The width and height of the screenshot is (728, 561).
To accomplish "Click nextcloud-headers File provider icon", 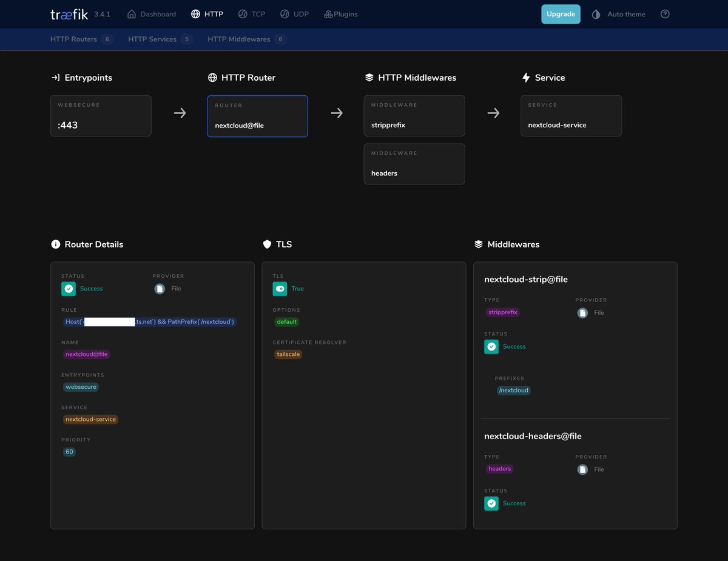I will pyautogui.click(x=582, y=469).
